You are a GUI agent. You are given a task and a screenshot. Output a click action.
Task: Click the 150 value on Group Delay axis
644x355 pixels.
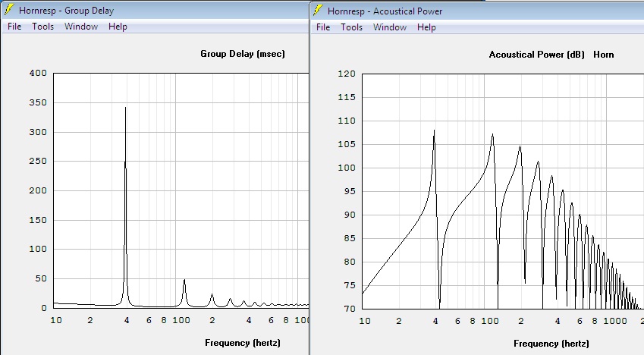click(x=38, y=220)
